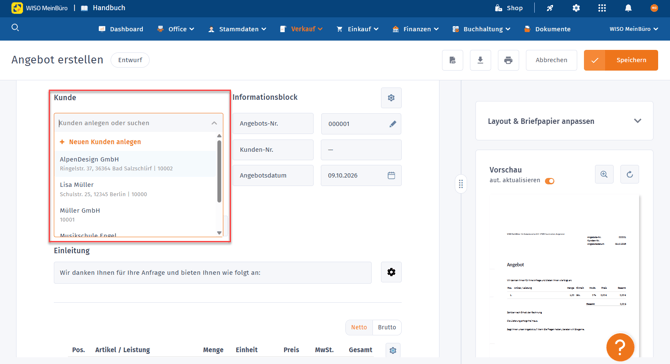Click the preview refresh icon
Viewport: 670px width, 364px height.
click(629, 174)
